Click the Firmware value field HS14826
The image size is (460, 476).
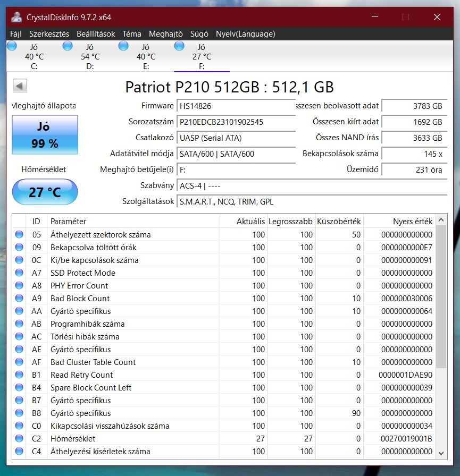tap(236, 106)
